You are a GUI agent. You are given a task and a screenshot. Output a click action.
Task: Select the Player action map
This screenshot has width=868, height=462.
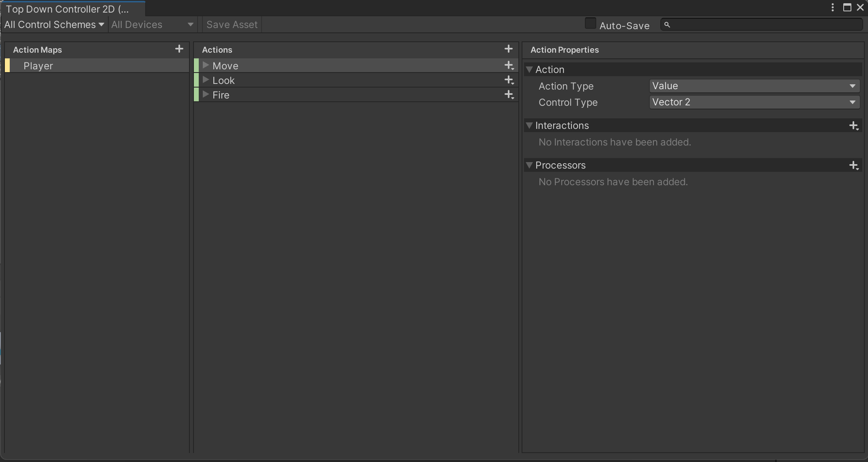(x=39, y=66)
